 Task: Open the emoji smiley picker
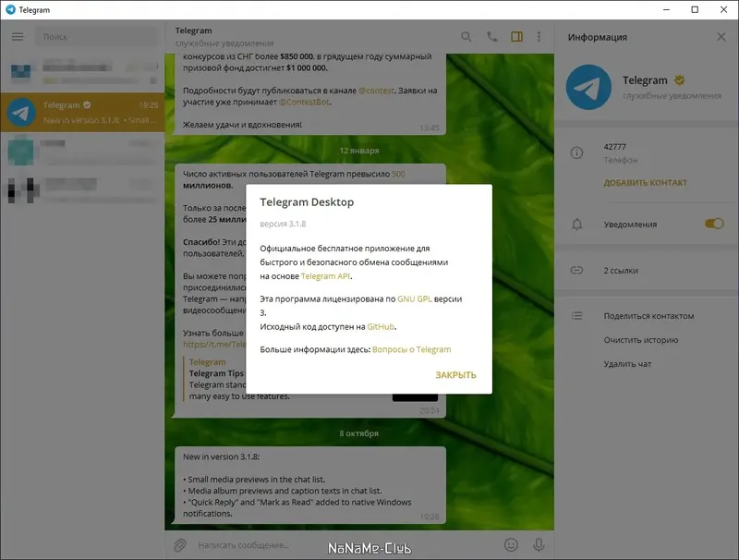pos(511,545)
